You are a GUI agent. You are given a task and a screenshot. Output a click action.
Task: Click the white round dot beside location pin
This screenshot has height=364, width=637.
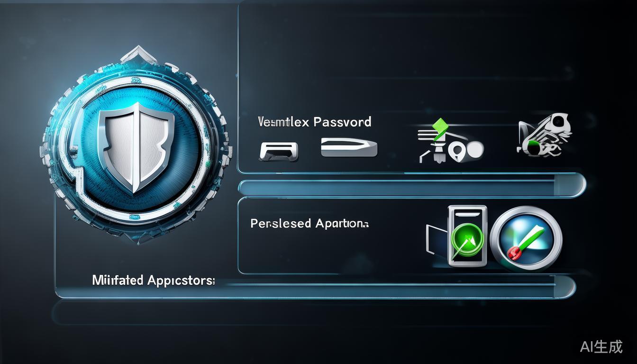click(474, 150)
